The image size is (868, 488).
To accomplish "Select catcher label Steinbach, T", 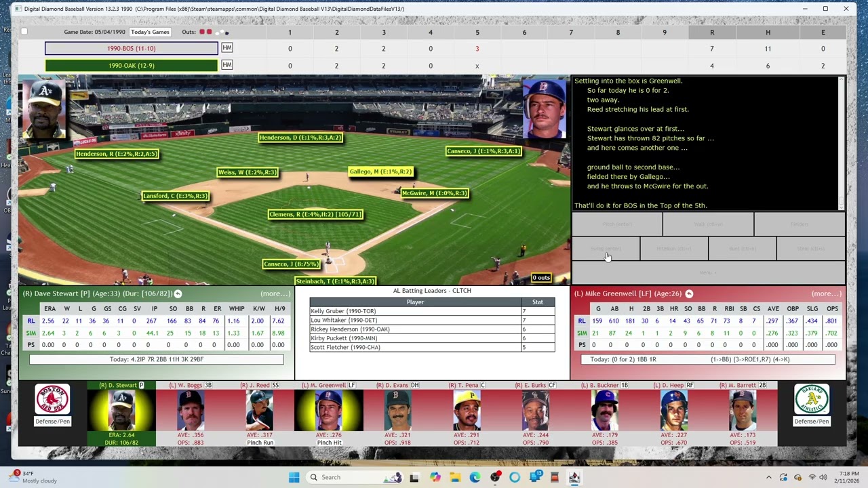I will coord(336,281).
